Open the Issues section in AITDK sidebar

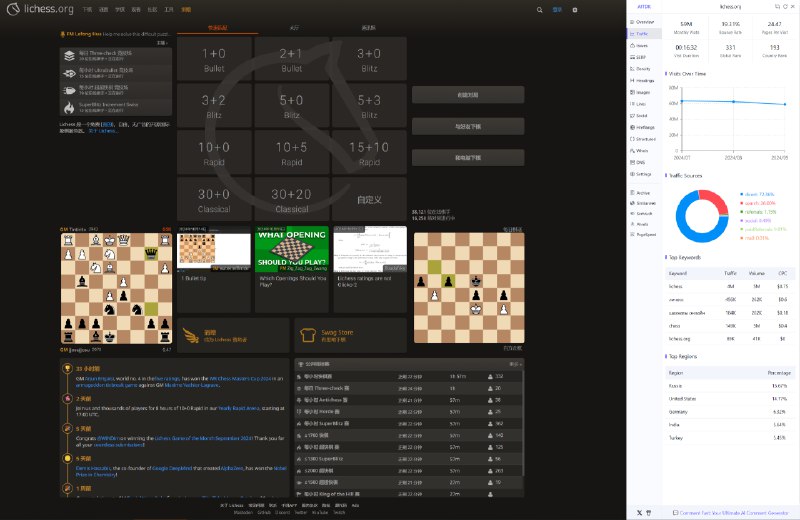644,45
